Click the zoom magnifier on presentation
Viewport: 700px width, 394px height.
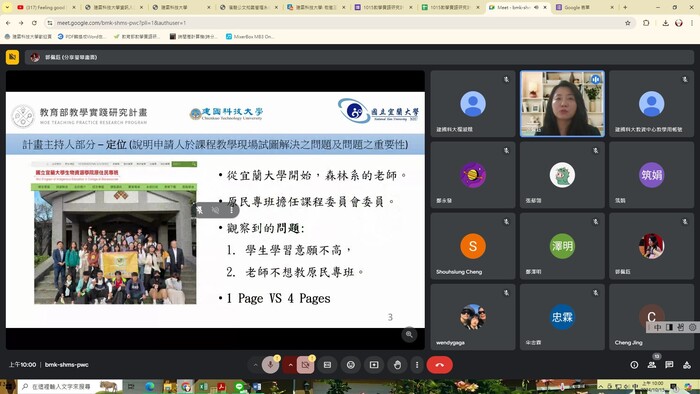pyautogui.click(x=409, y=334)
